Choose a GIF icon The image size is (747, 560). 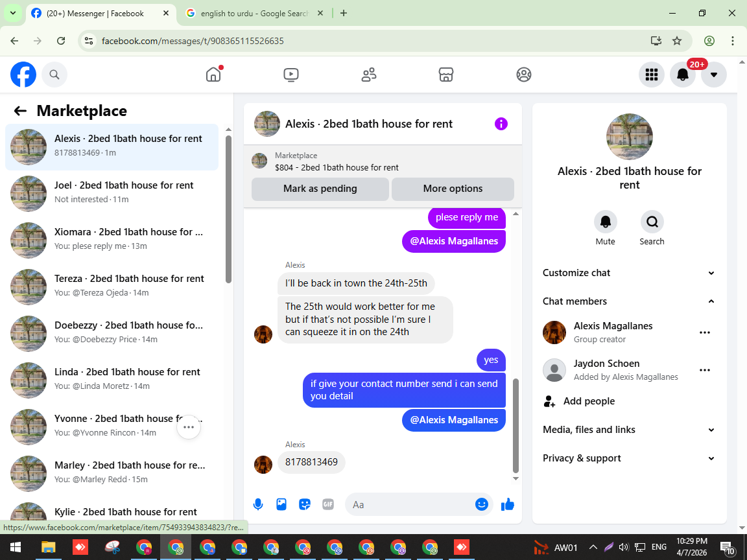click(328, 504)
